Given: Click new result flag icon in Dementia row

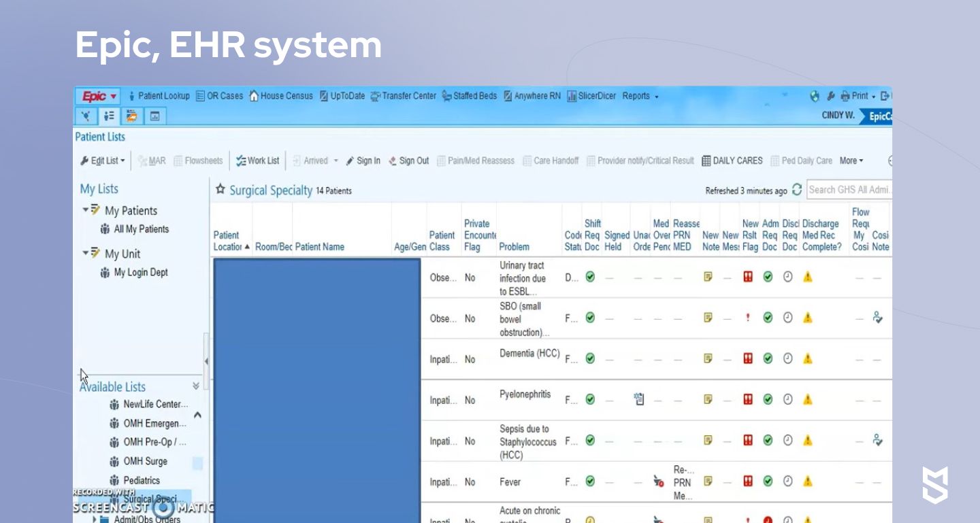Looking at the screenshot, I should point(748,358).
